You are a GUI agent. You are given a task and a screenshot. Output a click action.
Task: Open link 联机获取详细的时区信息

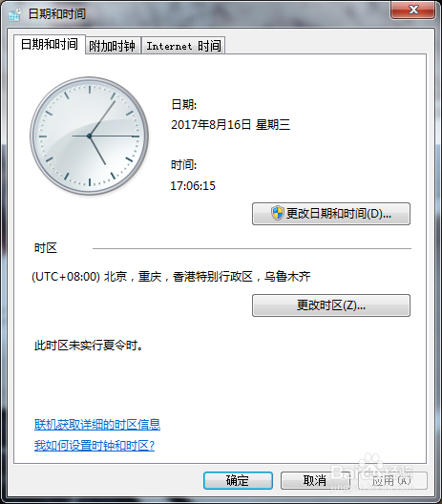(97, 424)
